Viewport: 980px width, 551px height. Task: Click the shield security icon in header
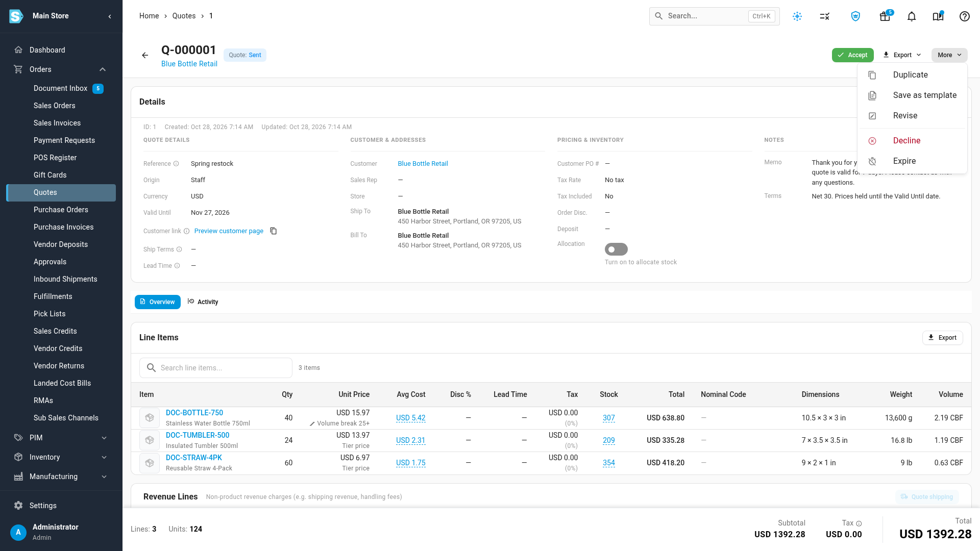[x=855, y=16]
